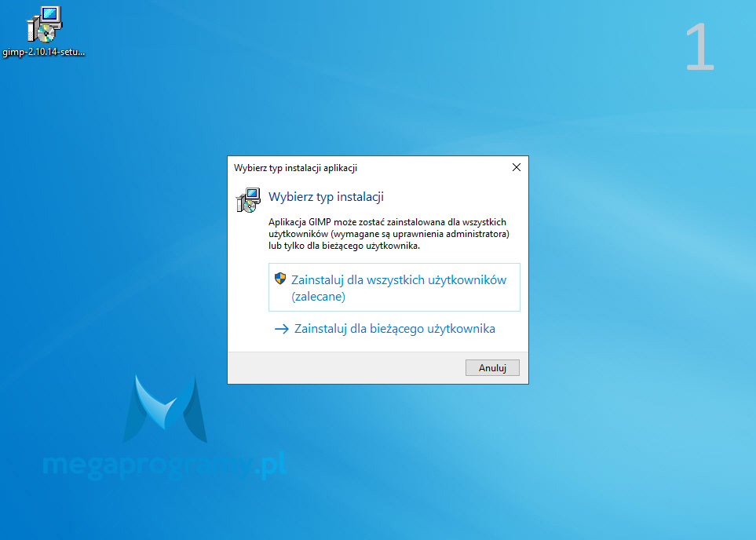This screenshot has width=756, height=540.
Task: Click the description text starting 'Aplikacja GIMP może'
Action: 389,234
